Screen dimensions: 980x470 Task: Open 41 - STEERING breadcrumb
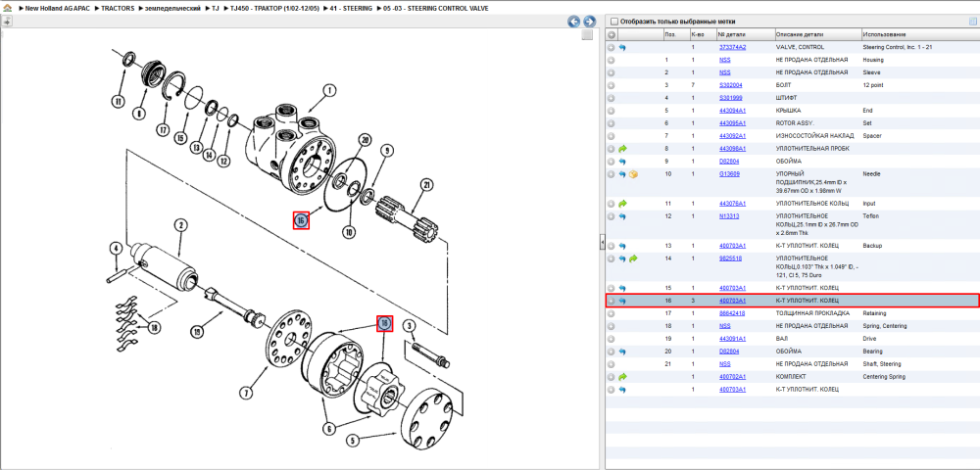pos(351,9)
